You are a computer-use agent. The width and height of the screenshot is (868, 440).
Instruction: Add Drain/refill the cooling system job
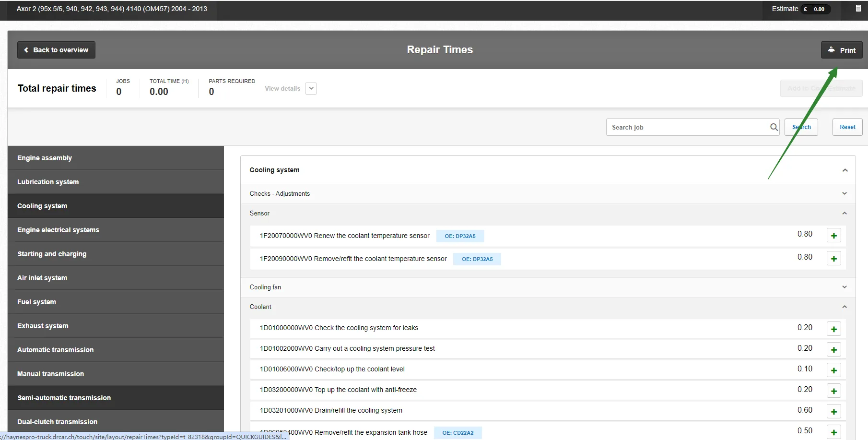tap(834, 412)
